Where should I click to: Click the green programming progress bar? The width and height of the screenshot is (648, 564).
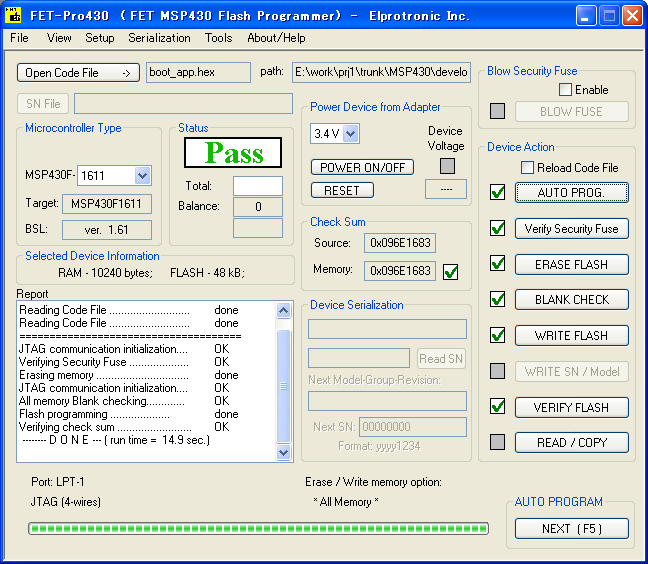[259, 528]
